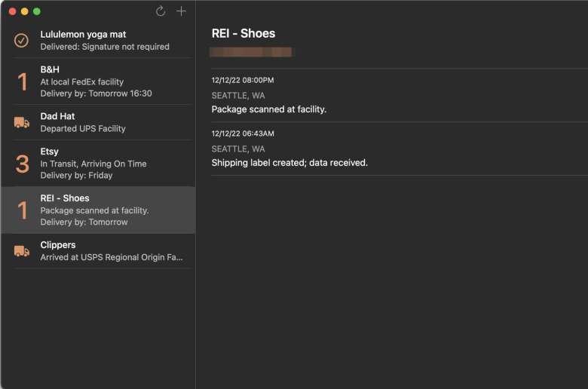
Task: Select REI - Shoes in the sidebar
Action: [x=98, y=210]
